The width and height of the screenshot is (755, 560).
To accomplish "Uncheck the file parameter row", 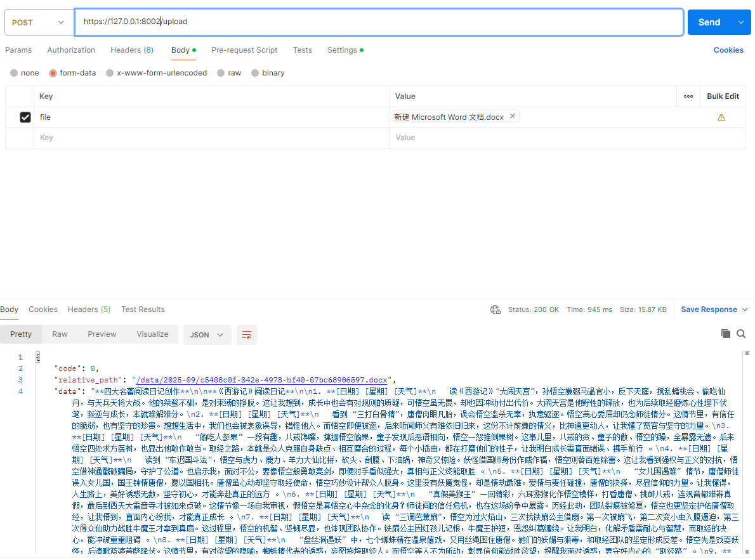I will click(25, 117).
